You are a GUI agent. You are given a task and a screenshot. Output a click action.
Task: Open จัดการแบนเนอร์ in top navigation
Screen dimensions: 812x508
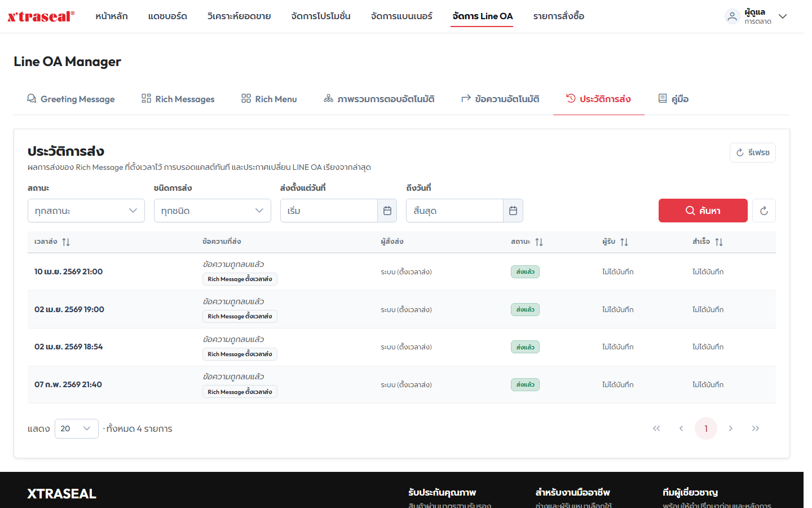click(401, 16)
